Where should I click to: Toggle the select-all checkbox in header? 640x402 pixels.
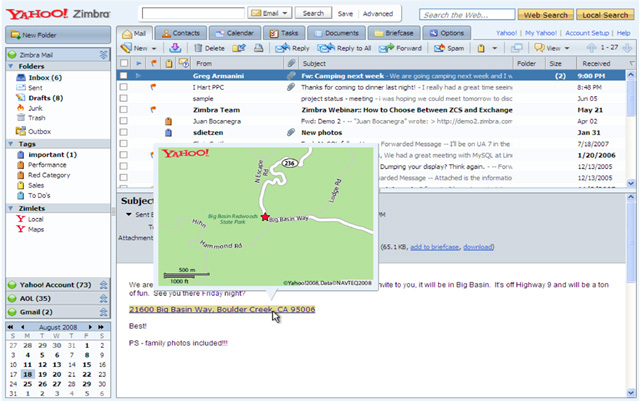124,63
